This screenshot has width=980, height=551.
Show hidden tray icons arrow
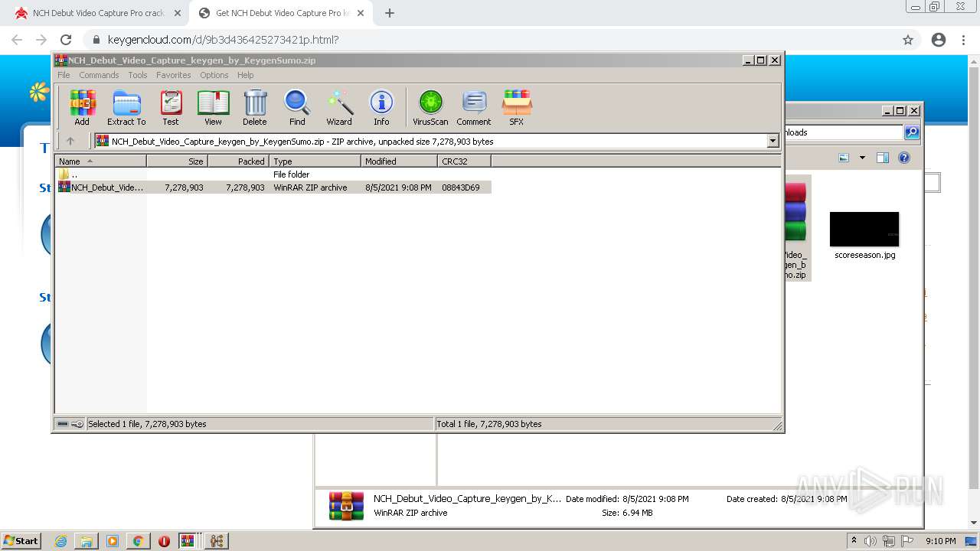(x=854, y=541)
